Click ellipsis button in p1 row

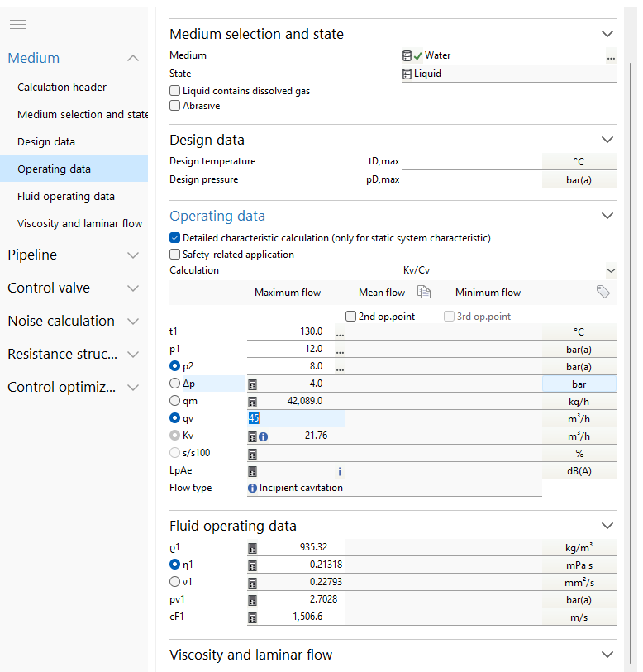click(x=340, y=350)
